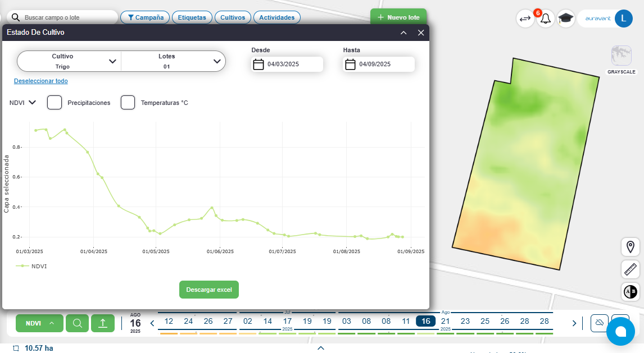644x353 pixels.
Task: Open the NDVI index dropdown in chart panel
Action: click(x=23, y=103)
